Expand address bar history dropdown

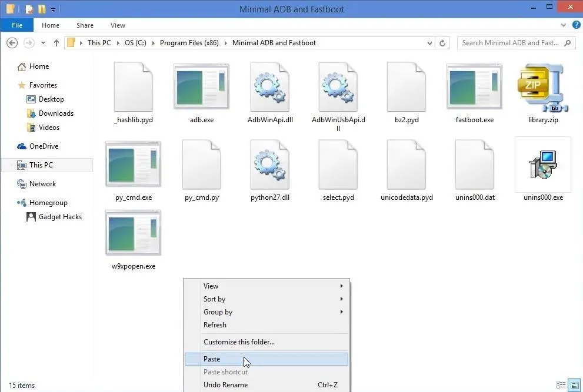(x=429, y=43)
